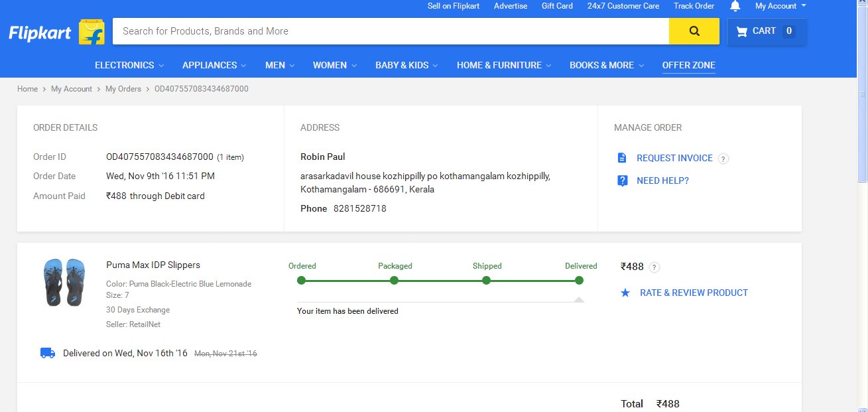Click the help icon beside Request Invoice
Image resolution: width=868 pixels, height=412 pixels.
tap(723, 159)
